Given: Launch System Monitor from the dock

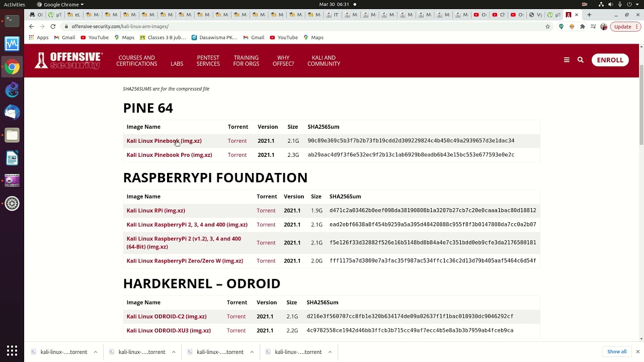Looking at the screenshot, I should tap(12, 44).
